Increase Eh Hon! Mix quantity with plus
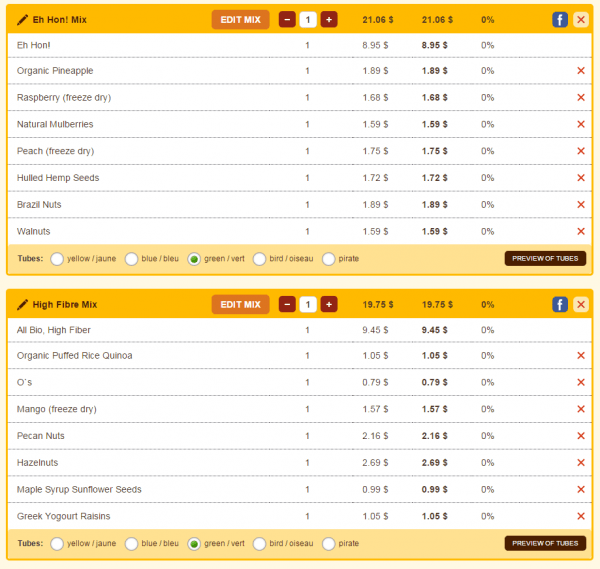This screenshot has width=600, height=569. pos(329,19)
